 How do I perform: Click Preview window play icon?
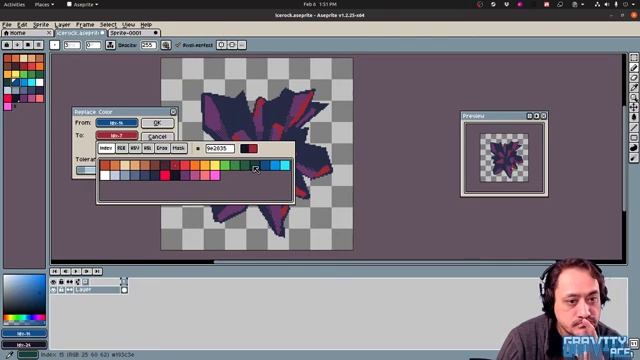click(536, 116)
